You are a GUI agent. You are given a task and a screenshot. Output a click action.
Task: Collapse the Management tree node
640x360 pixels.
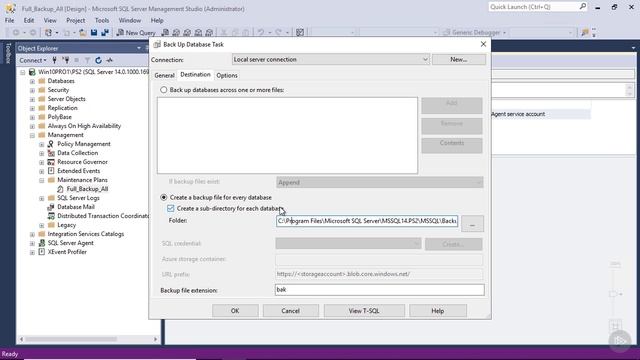coord(32,135)
